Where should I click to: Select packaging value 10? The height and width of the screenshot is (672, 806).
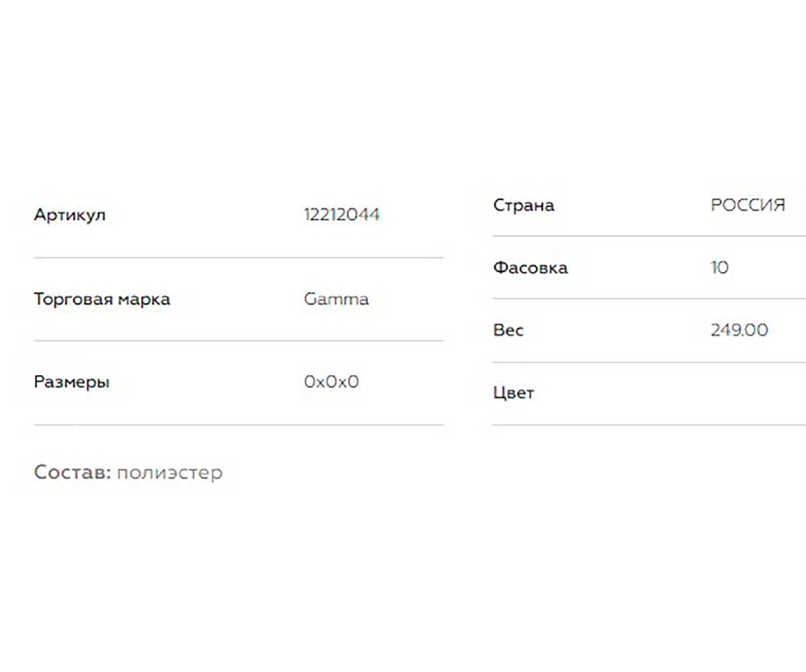(719, 268)
